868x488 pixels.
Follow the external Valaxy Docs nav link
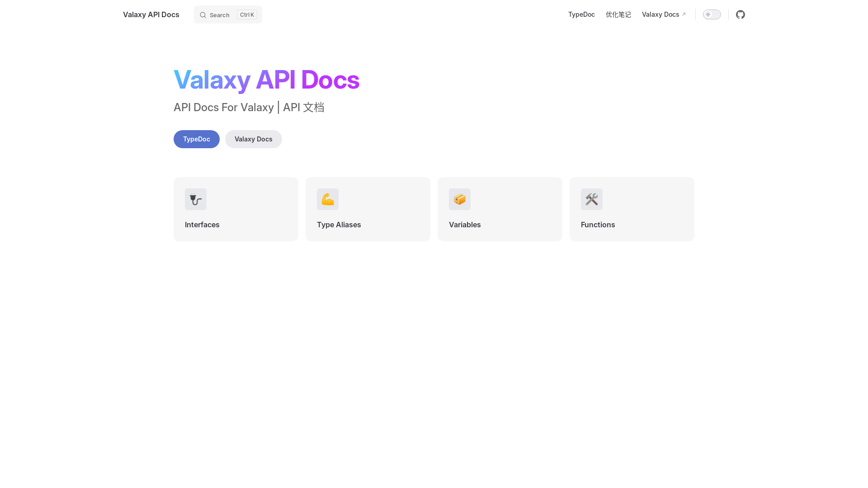pyautogui.click(x=664, y=14)
